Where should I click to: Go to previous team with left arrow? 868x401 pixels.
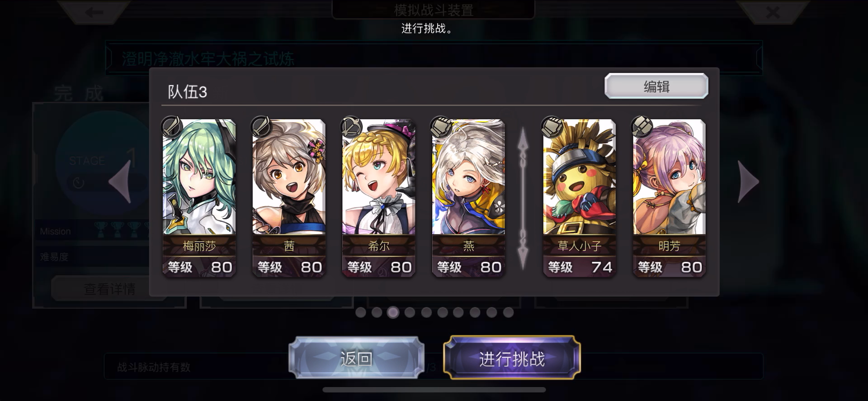click(x=120, y=181)
